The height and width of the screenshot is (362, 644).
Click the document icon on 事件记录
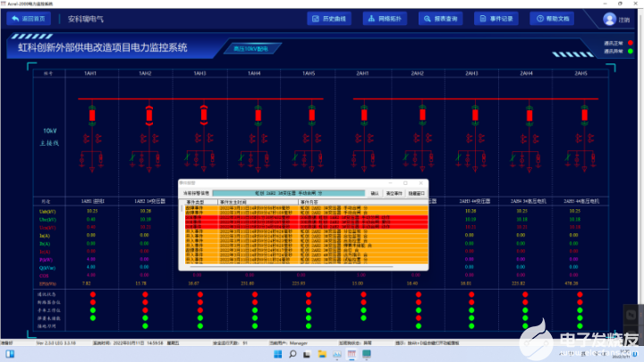click(x=483, y=19)
